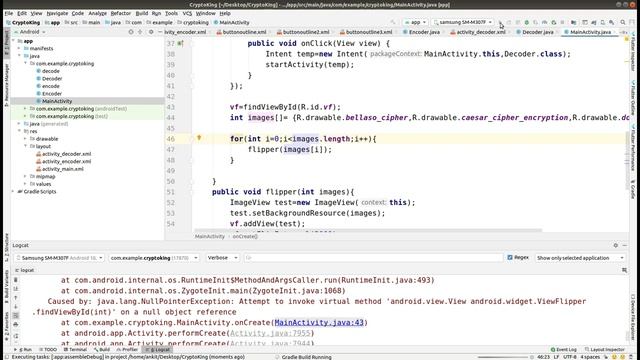Click the scroll-from-source target icon
This screenshot has width=640, height=360.
coord(131,32)
